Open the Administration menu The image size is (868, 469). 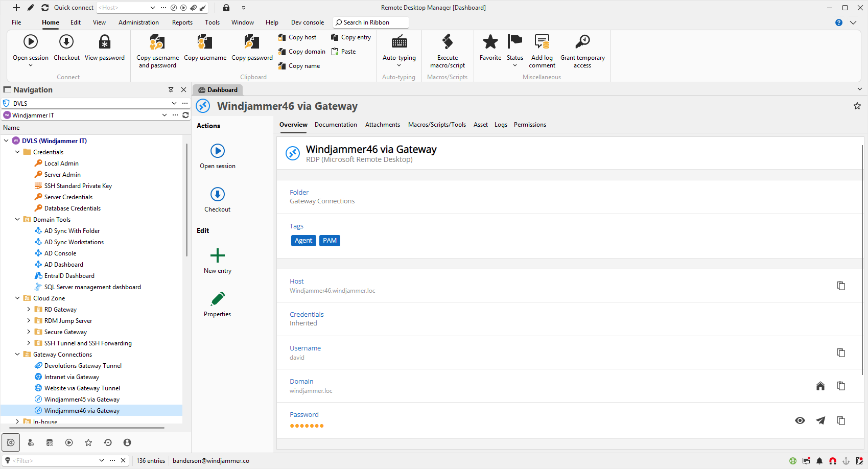pos(138,22)
